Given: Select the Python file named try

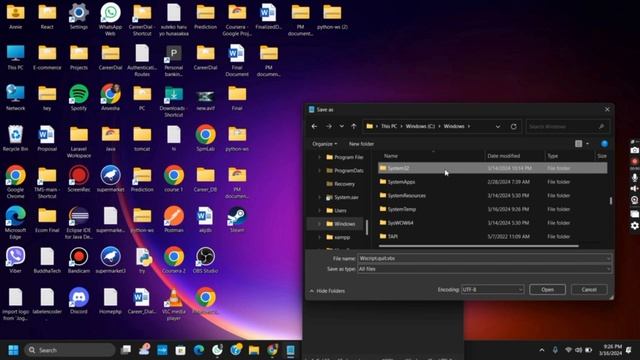Looking at the screenshot, I should [x=142, y=260].
